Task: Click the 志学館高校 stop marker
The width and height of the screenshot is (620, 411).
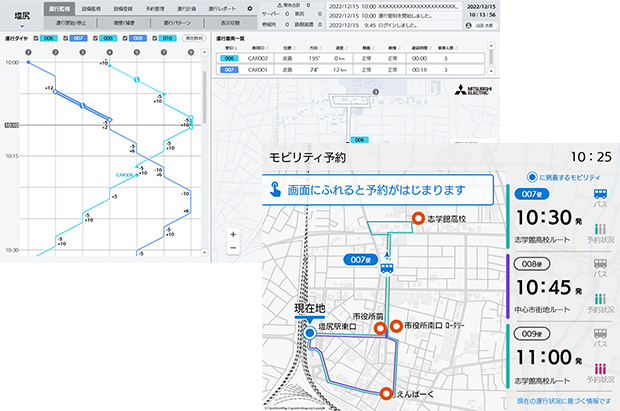Action: pos(417,219)
